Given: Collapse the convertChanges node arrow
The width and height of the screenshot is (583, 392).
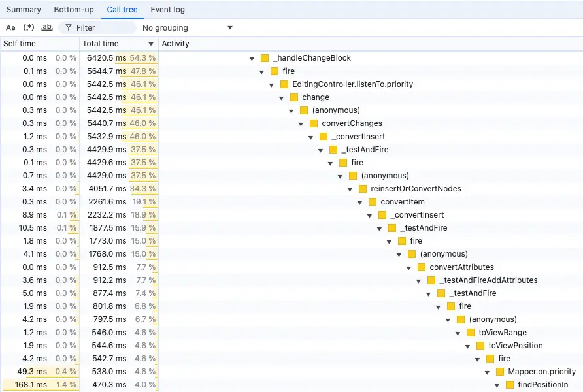Looking at the screenshot, I should point(301,123).
